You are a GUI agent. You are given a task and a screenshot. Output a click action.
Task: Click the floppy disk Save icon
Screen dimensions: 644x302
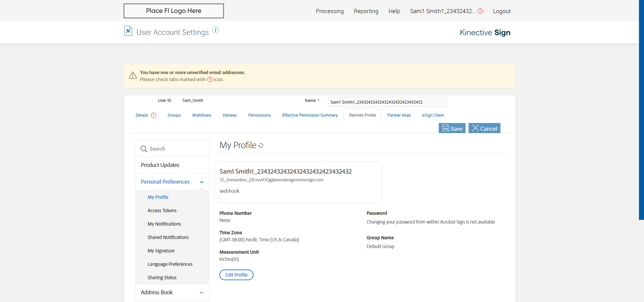pyautogui.click(x=445, y=128)
